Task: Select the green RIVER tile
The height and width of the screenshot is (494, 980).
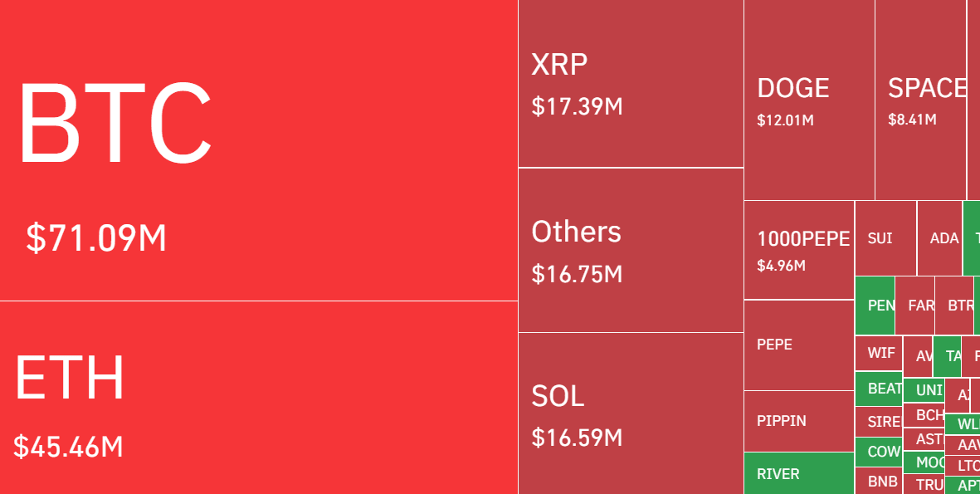Action: click(799, 473)
